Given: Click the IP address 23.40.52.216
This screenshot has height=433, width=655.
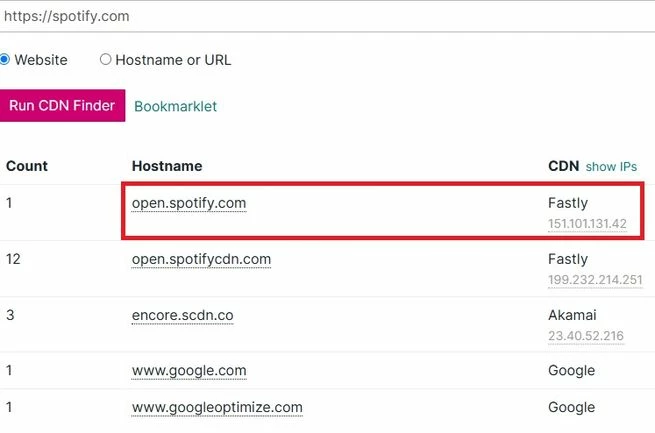Looking at the screenshot, I should click(586, 336).
